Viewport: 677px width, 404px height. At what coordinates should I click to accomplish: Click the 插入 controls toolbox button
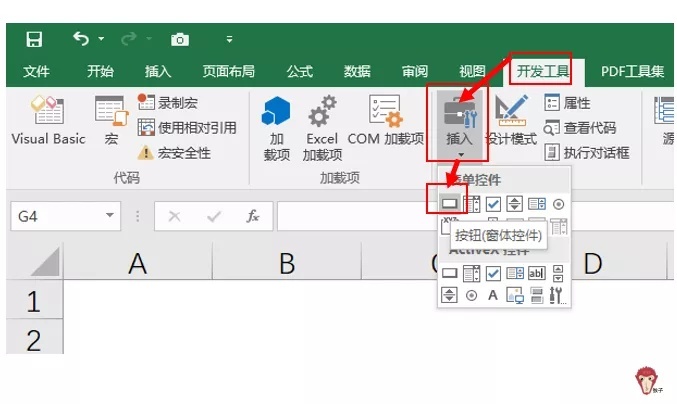pyautogui.click(x=459, y=126)
